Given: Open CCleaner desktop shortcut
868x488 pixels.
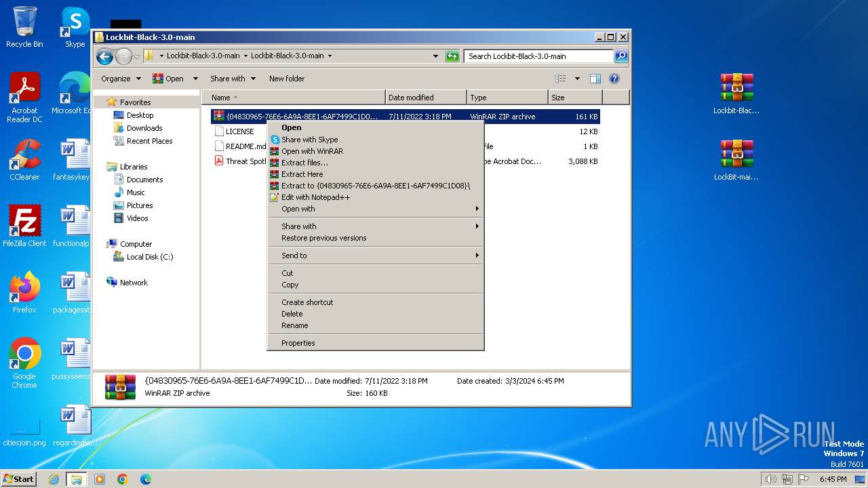Looking at the screenshot, I should pyautogui.click(x=24, y=160).
